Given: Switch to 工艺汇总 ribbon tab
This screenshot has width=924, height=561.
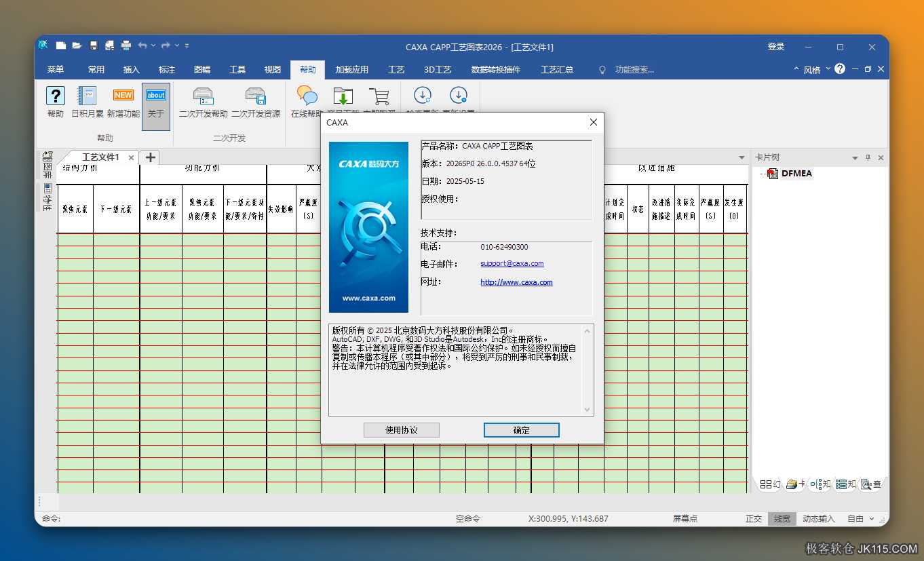Looking at the screenshot, I should pyautogui.click(x=557, y=69).
